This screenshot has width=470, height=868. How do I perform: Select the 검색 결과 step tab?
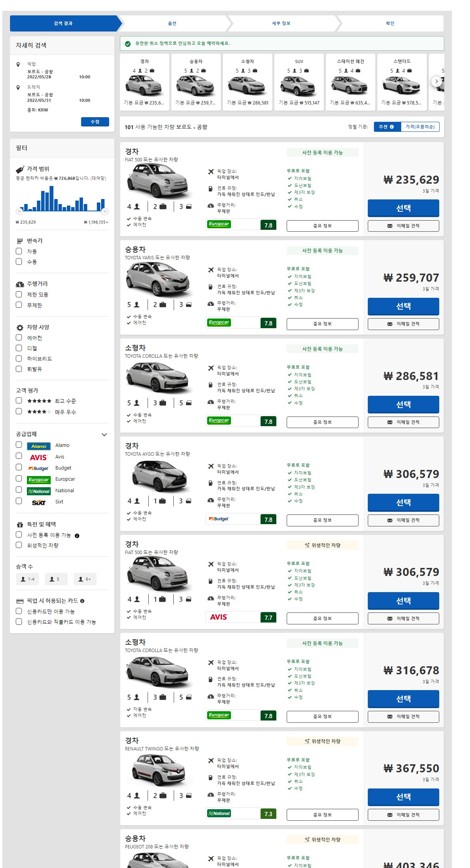tap(63, 23)
